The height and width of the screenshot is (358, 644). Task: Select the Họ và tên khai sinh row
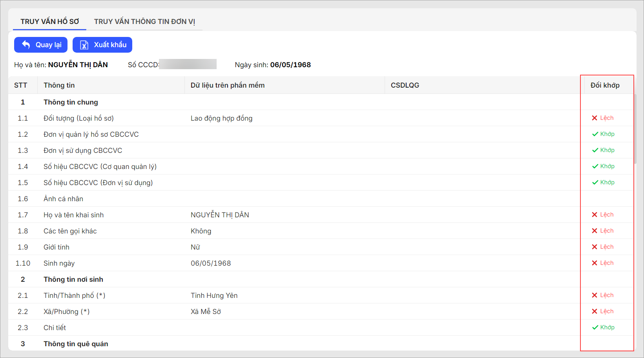tap(73, 215)
